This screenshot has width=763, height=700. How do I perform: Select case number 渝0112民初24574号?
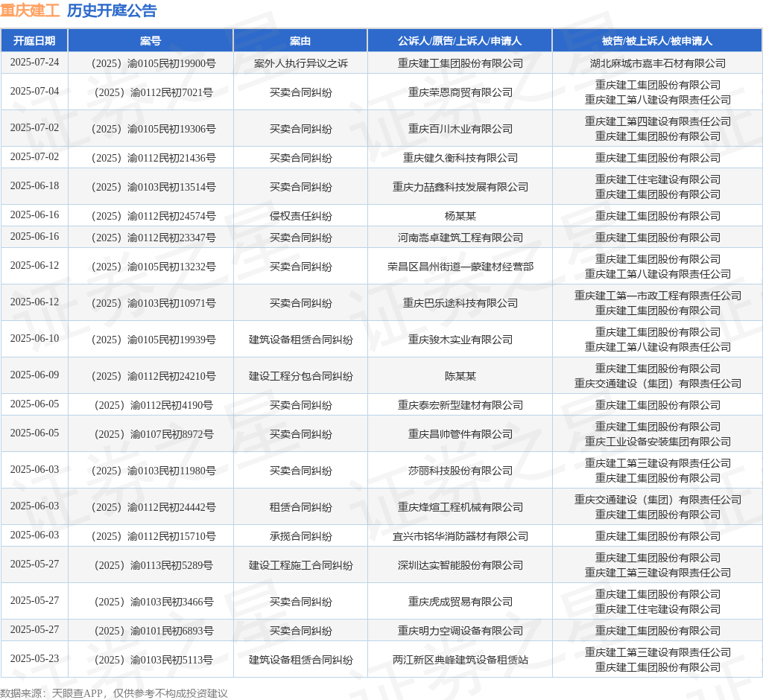coord(153,216)
